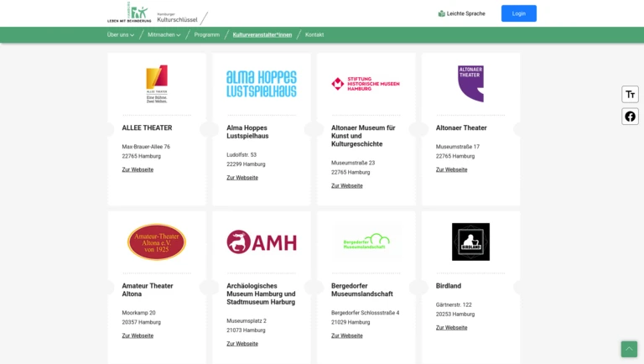Click address Museumstraße 23
Viewport: 644px width, 364px height.
[x=353, y=163]
